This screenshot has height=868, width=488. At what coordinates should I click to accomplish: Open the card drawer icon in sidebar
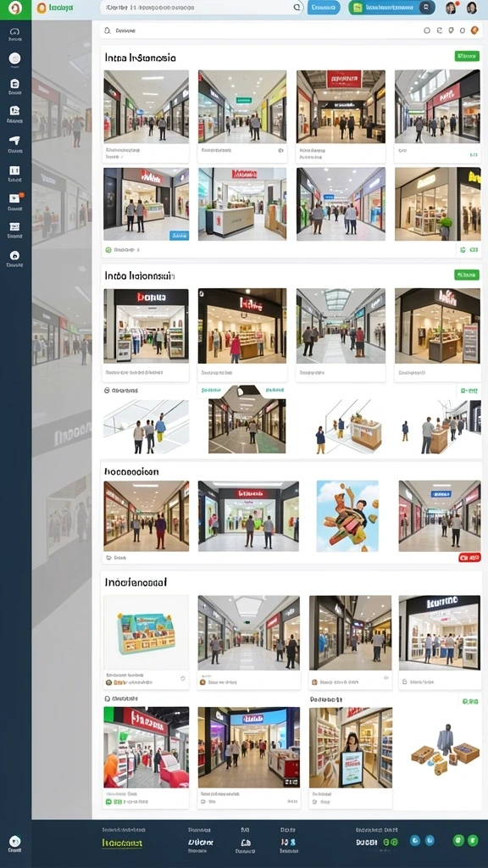(x=15, y=227)
